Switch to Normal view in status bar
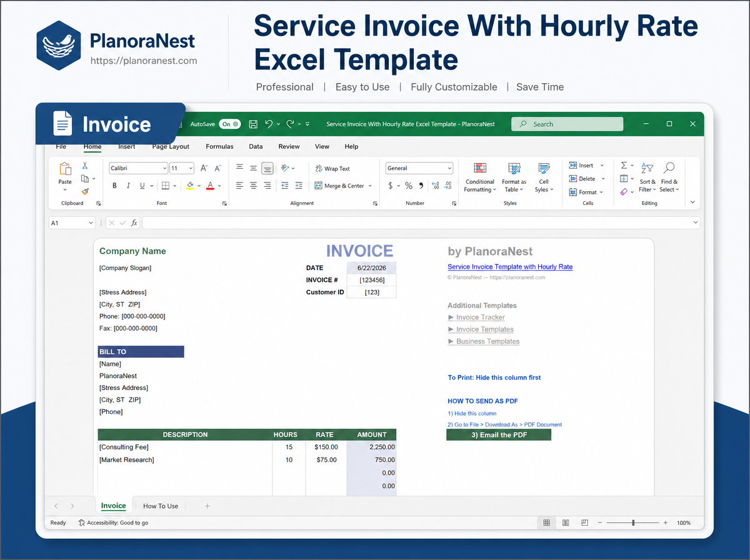Screen dimensions: 750x560 tap(546, 522)
